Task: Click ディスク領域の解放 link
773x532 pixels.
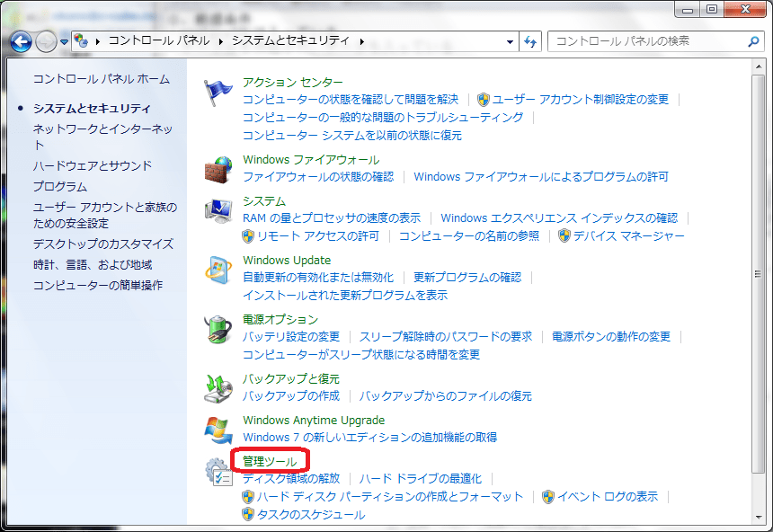Action: pyautogui.click(x=291, y=478)
